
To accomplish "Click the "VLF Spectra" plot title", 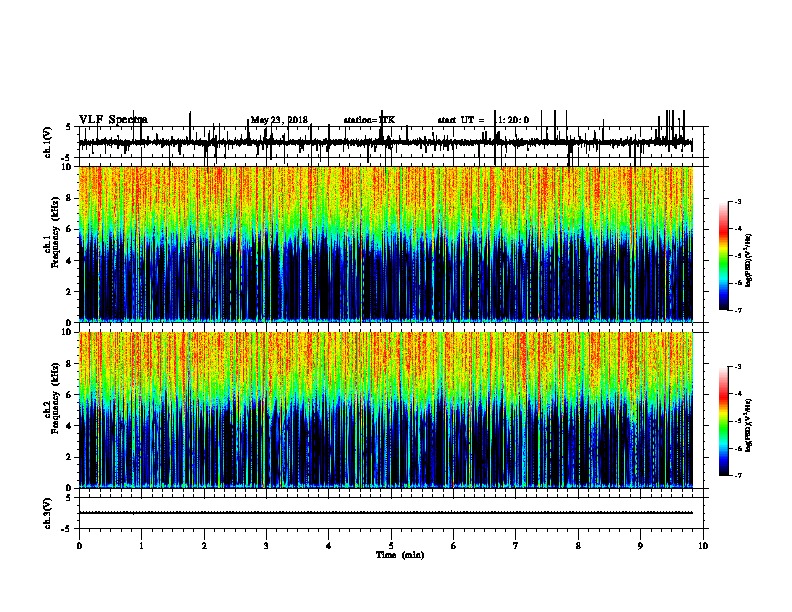I will [x=113, y=119].
